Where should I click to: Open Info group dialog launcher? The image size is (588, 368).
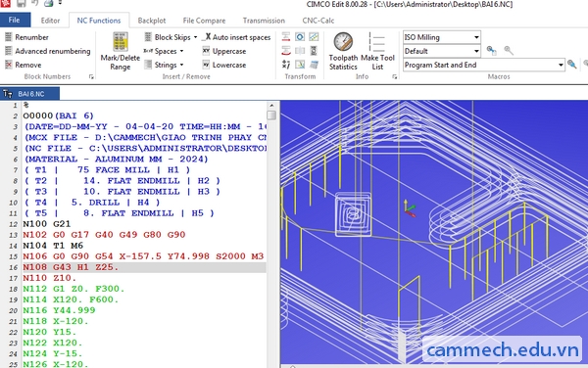395,76
